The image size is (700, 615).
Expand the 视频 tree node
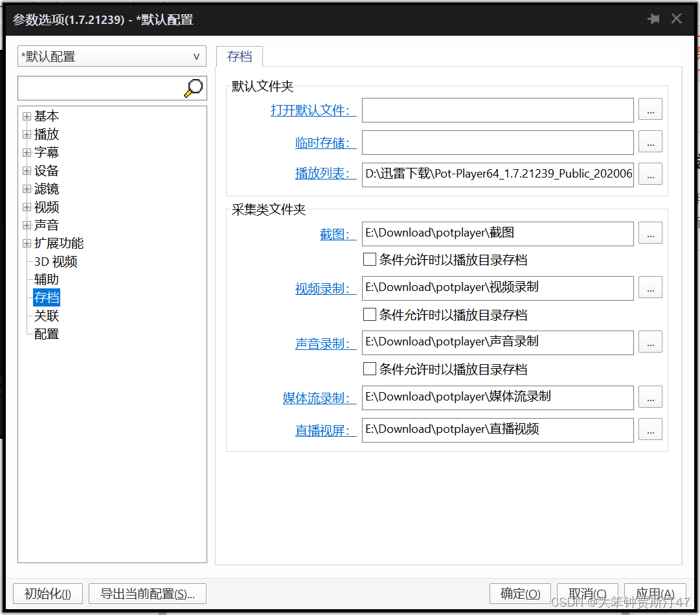click(27, 207)
